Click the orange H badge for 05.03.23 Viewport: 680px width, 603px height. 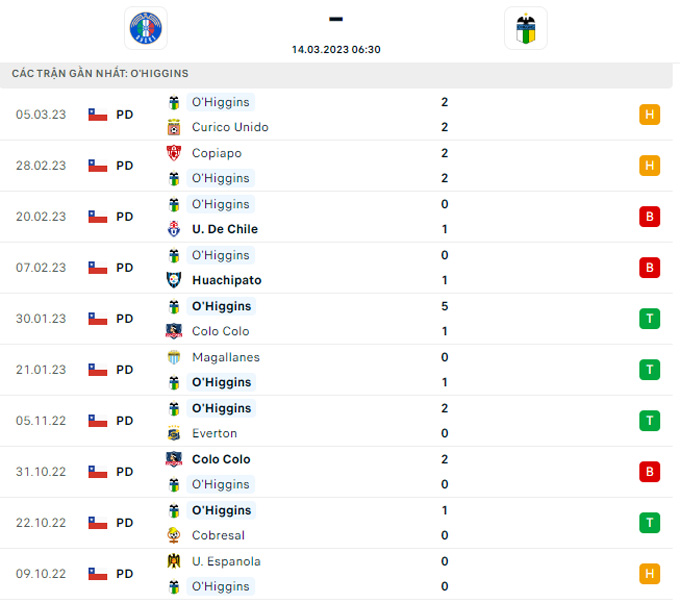[x=650, y=114]
